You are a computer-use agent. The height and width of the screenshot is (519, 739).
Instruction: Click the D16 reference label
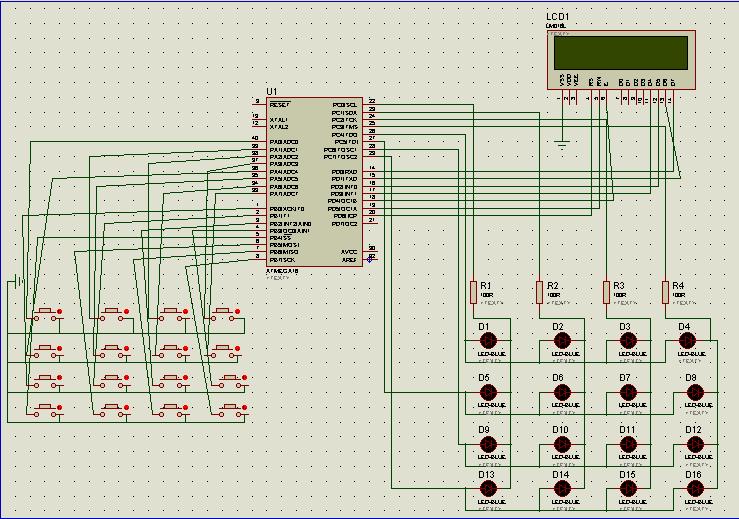point(694,475)
